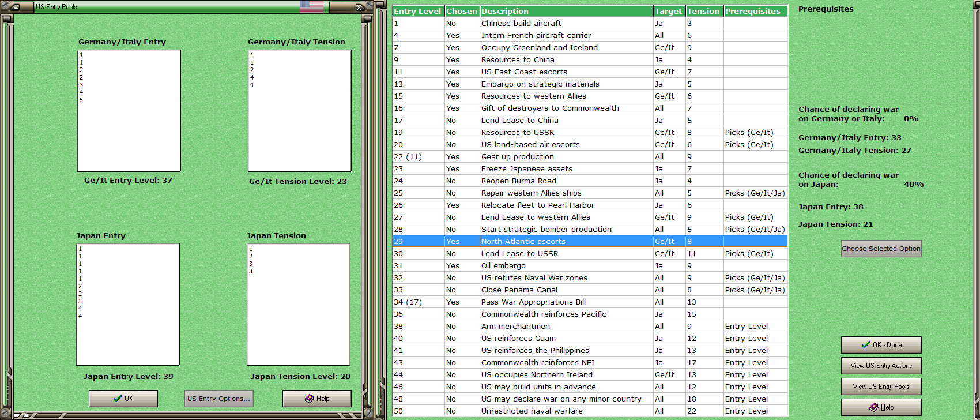Select Relocate fleet to Pearl Harbor

pyautogui.click(x=590, y=205)
